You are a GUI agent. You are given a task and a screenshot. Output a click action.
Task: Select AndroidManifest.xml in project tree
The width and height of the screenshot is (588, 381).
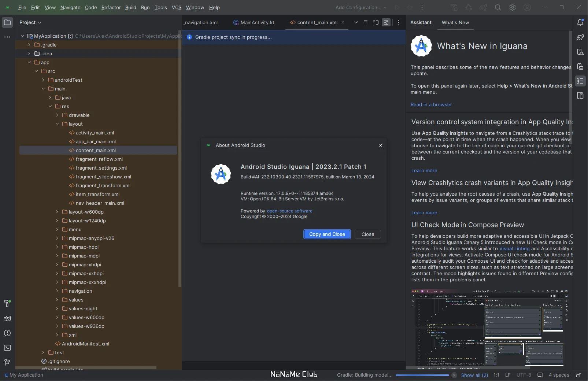pos(82,344)
